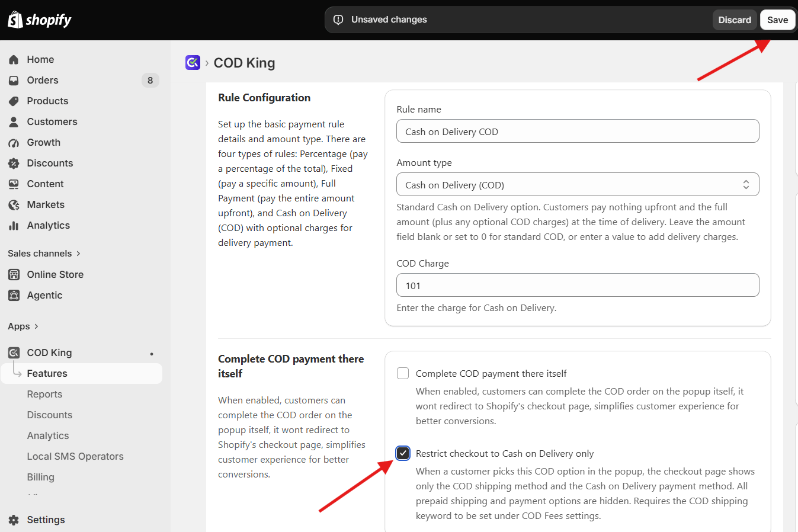Click the Customers person icon
Screen dimensions: 798x532
pyautogui.click(x=14, y=121)
